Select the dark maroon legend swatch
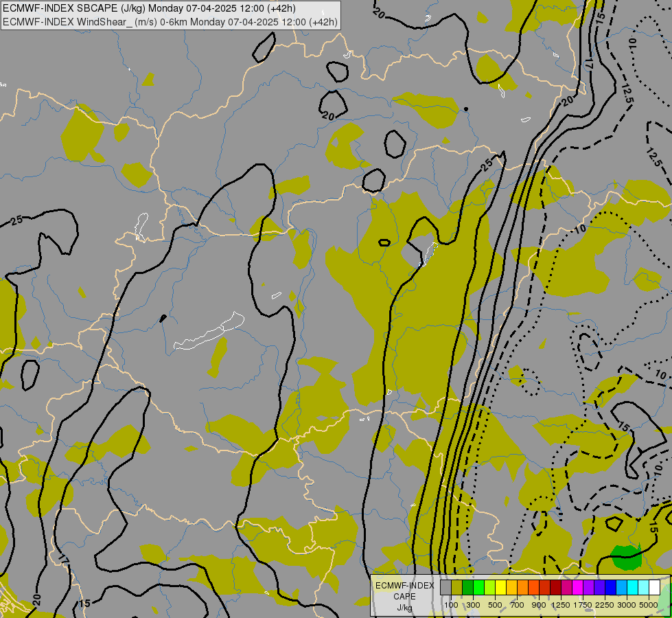Screen dimensions: 672x618 (556, 587)
